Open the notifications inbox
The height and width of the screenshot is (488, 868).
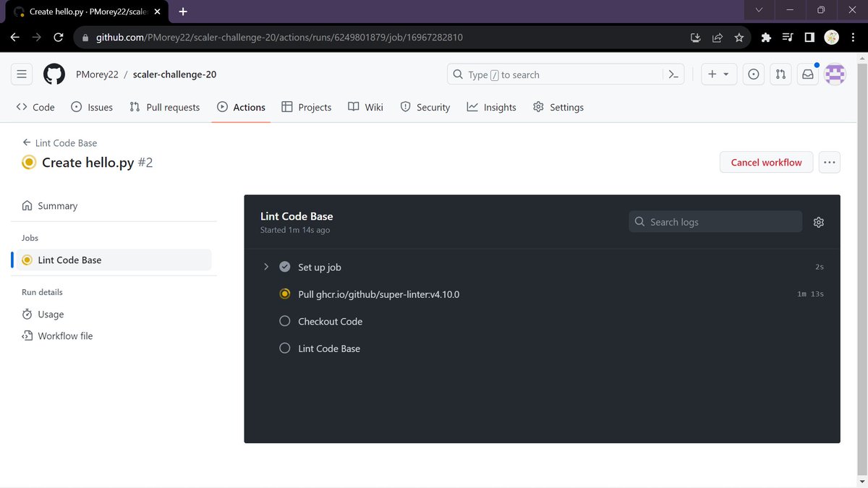click(807, 74)
